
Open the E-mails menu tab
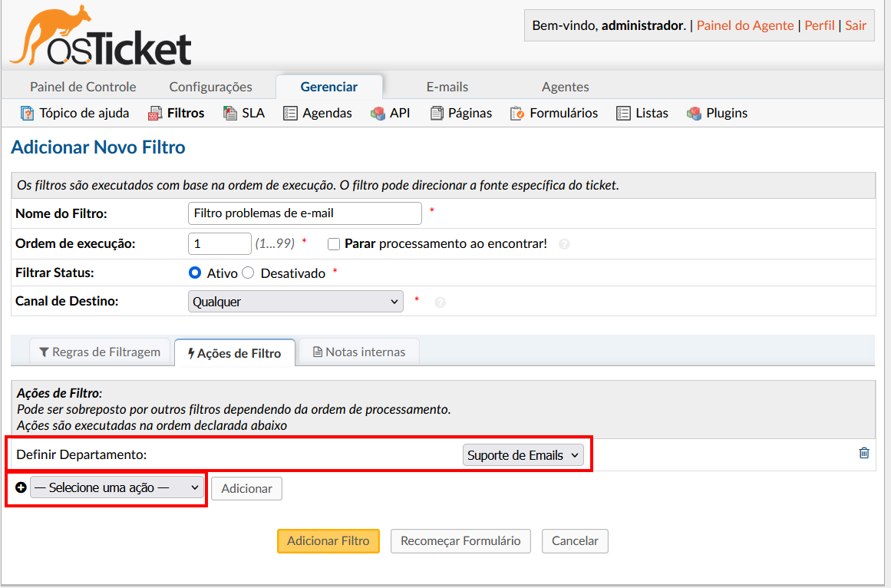(x=447, y=86)
